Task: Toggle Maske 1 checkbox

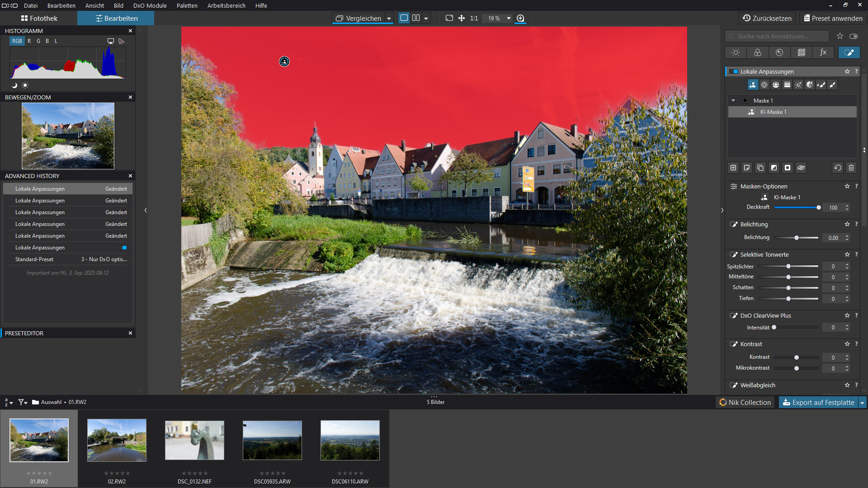Action: click(745, 100)
